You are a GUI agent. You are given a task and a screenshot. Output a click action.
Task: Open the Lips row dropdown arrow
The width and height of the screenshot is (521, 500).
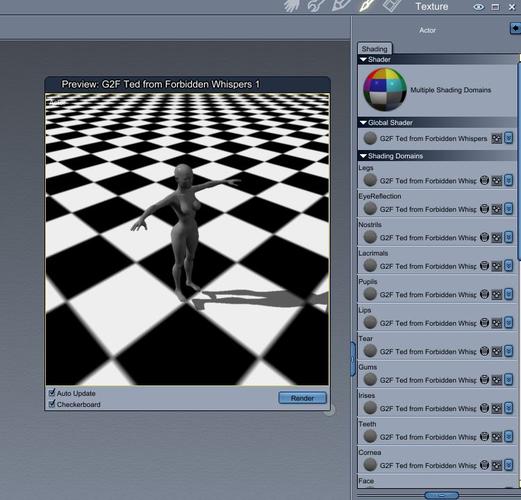coord(508,323)
